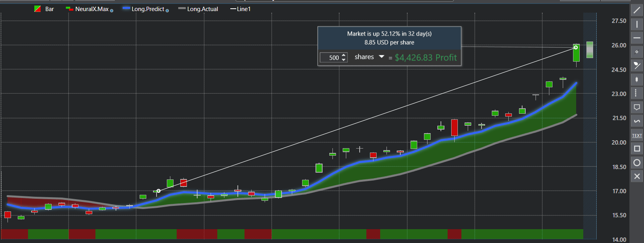Select the rectangle shape tool
This screenshot has height=243, width=644.
pos(637,149)
